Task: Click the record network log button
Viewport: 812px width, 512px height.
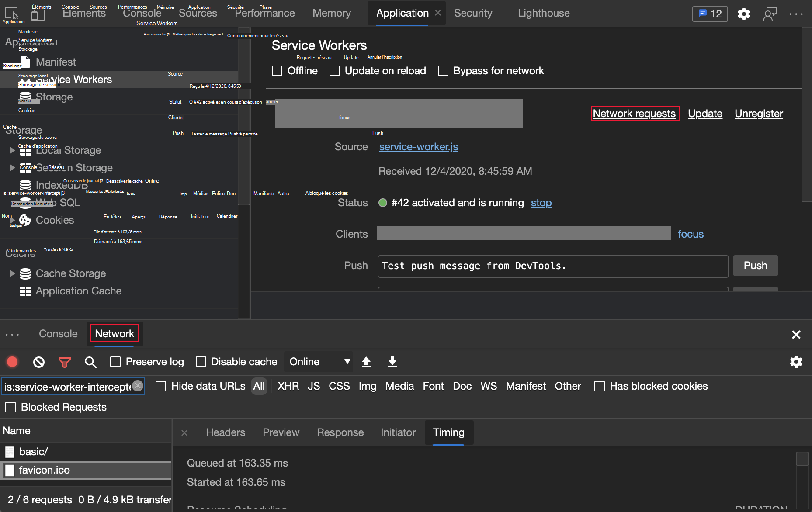Action: click(12, 362)
